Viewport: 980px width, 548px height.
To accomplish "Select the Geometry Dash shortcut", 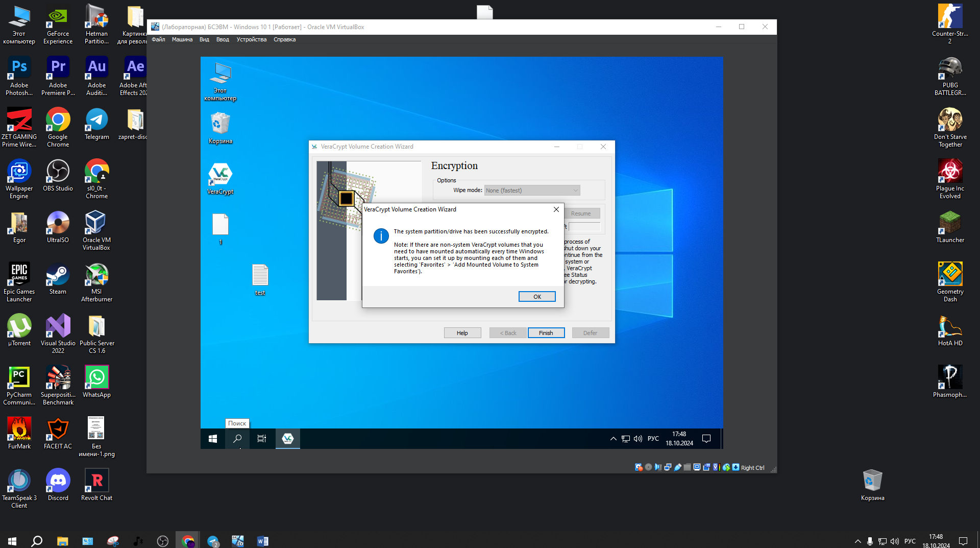I will click(950, 282).
